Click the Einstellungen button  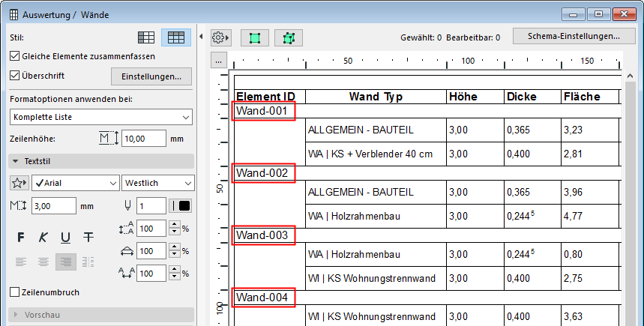pyautogui.click(x=151, y=76)
